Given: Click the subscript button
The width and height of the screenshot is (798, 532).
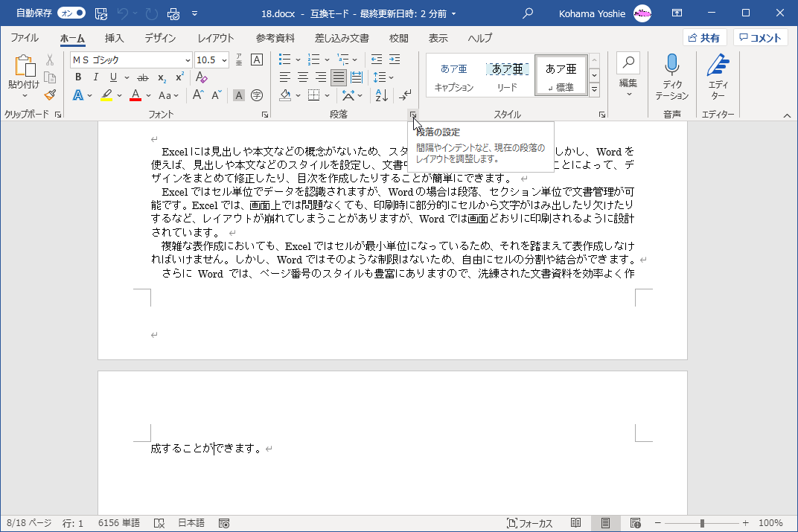Looking at the screenshot, I should (x=162, y=77).
